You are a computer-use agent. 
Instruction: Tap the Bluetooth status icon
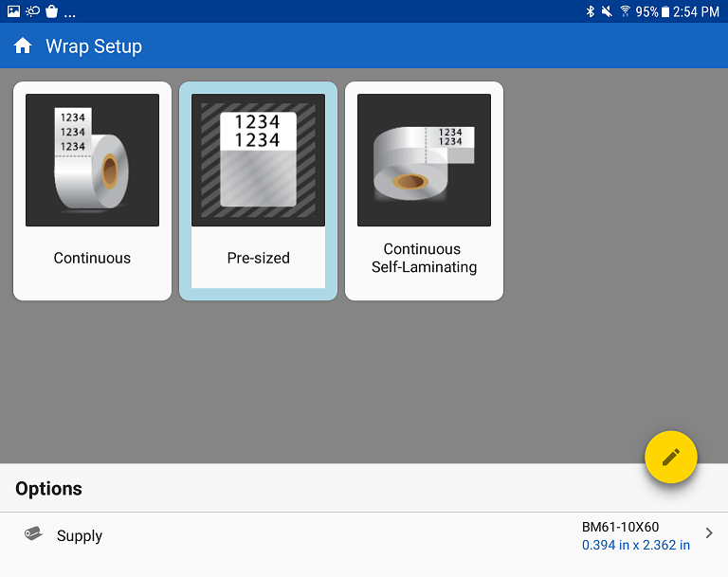point(591,11)
